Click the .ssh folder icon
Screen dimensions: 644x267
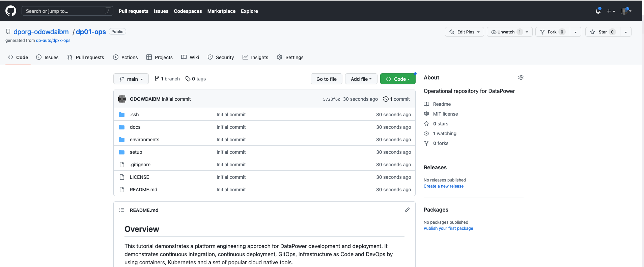coord(122,115)
